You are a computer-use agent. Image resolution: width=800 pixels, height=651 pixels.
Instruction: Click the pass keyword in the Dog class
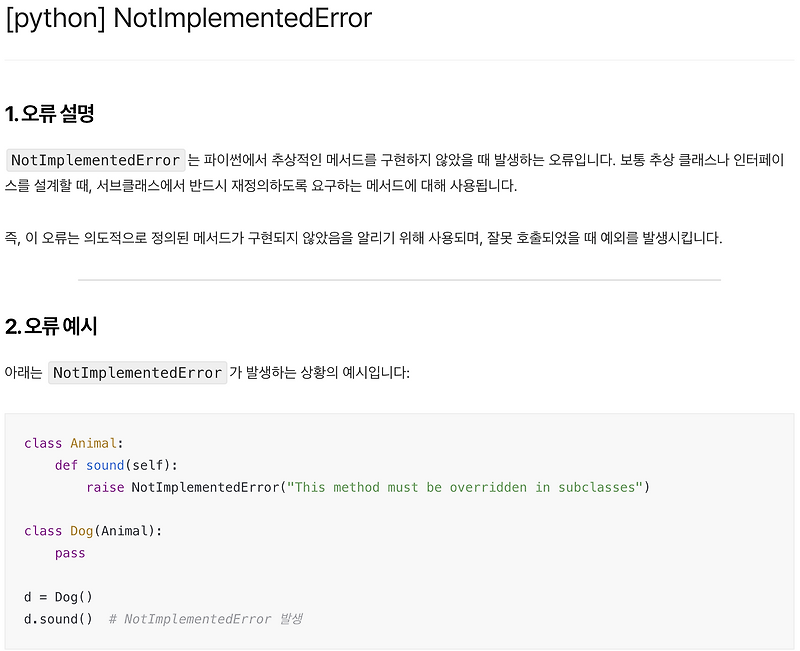[70, 553]
